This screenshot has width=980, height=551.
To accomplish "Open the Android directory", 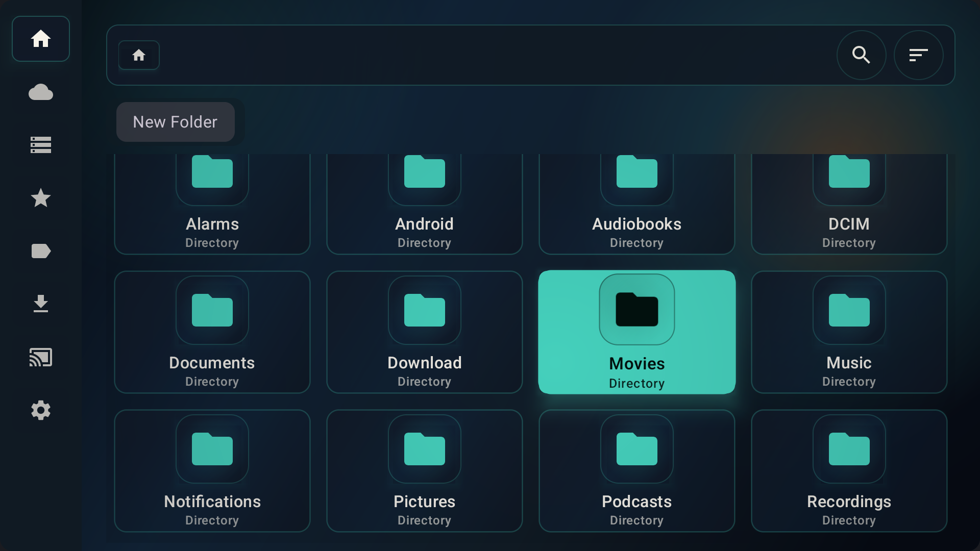I will 425,204.
